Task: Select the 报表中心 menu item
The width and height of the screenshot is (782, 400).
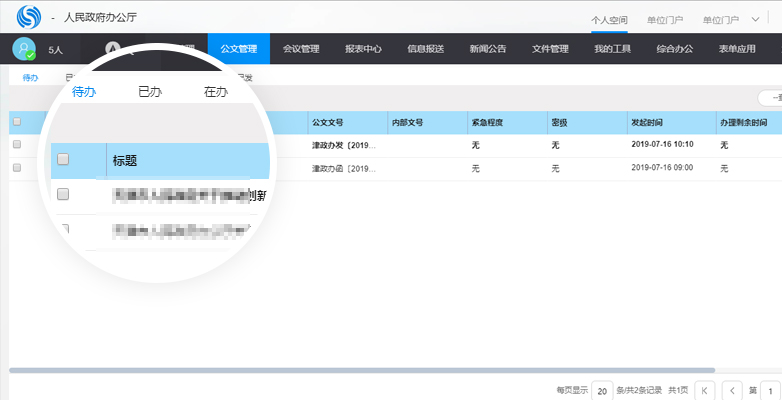Action: tap(363, 49)
